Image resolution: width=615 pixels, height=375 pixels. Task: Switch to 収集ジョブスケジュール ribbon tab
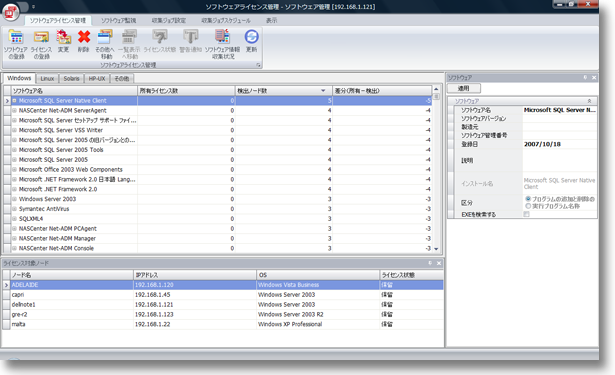pos(226,20)
